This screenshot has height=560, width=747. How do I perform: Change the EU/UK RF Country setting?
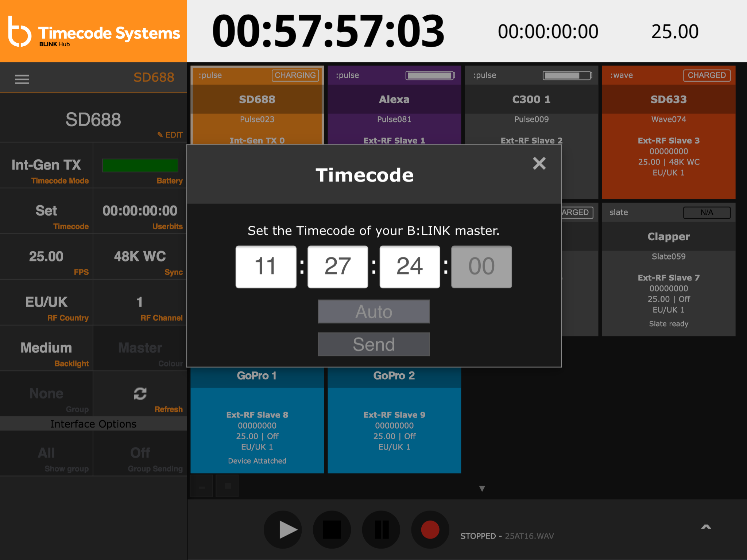pyautogui.click(x=47, y=303)
